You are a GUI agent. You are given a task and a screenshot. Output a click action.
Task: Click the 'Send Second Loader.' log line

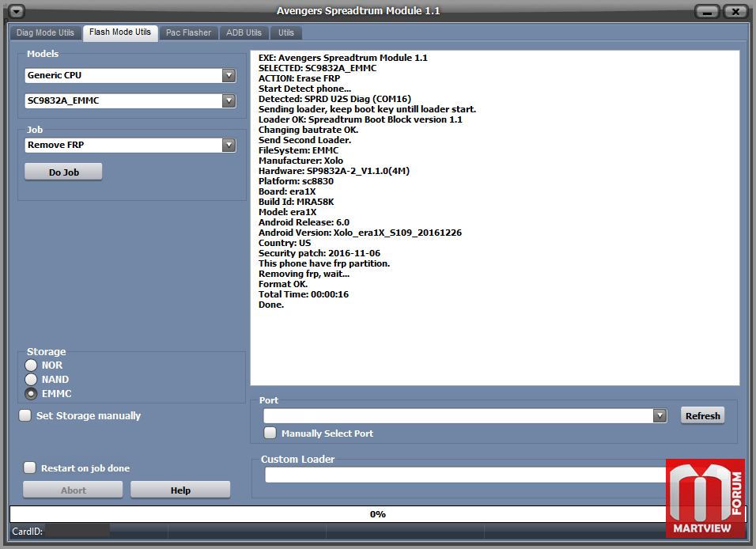coord(304,140)
